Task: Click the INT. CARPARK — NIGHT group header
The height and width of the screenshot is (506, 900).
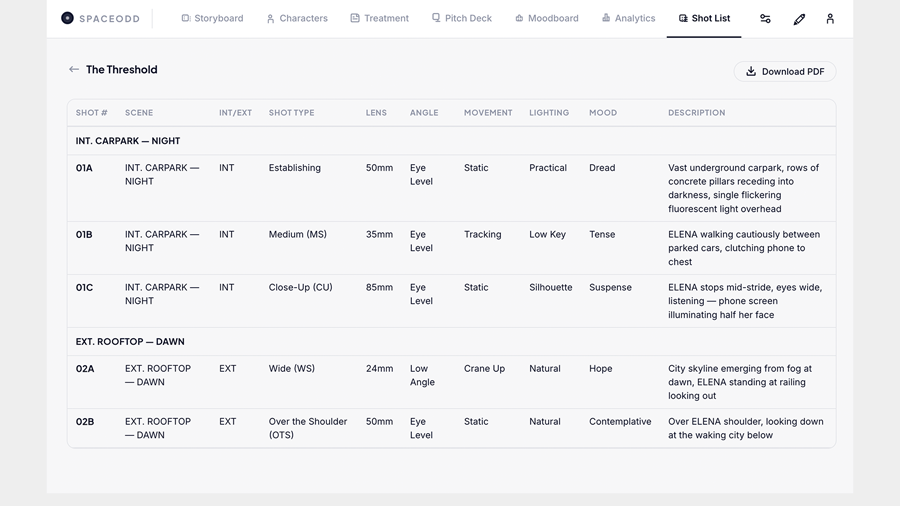Action: pyautogui.click(x=128, y=141)
